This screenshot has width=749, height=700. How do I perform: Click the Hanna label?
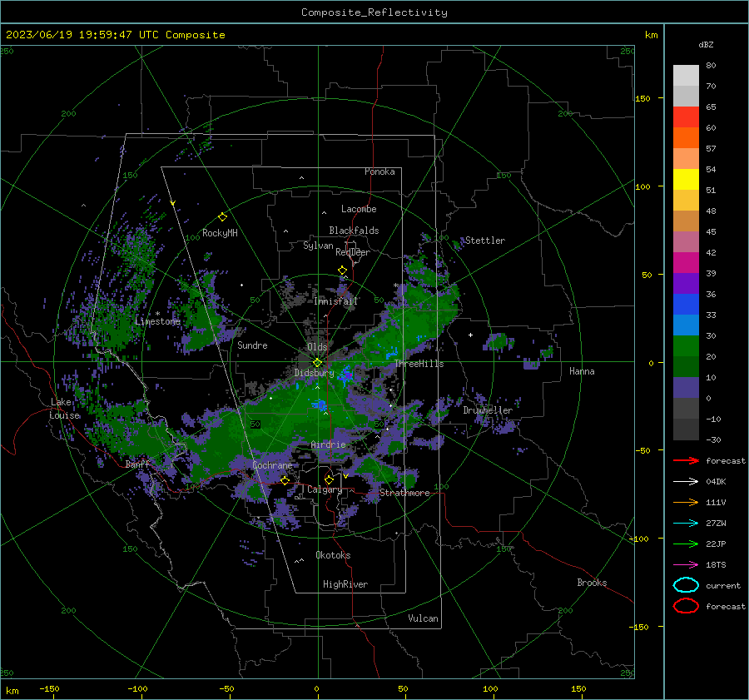(x=582, y=371)
